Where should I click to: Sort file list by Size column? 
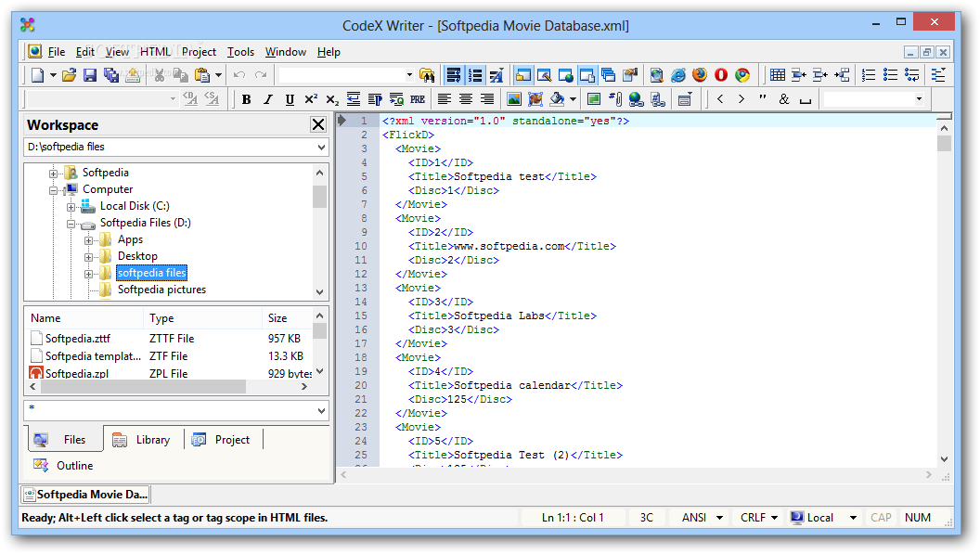286,318
